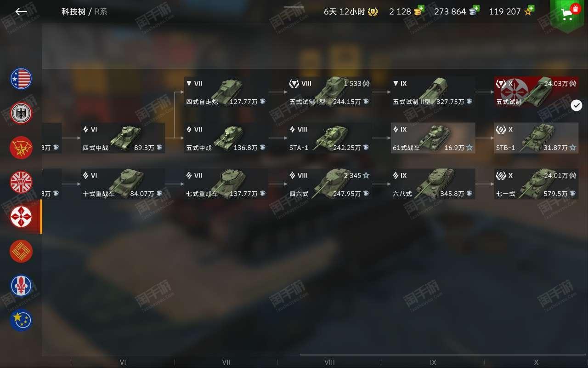Screen dimensions: 588x368
Task: Select the 四式自走炮 tank node
Action: (226, 92)
